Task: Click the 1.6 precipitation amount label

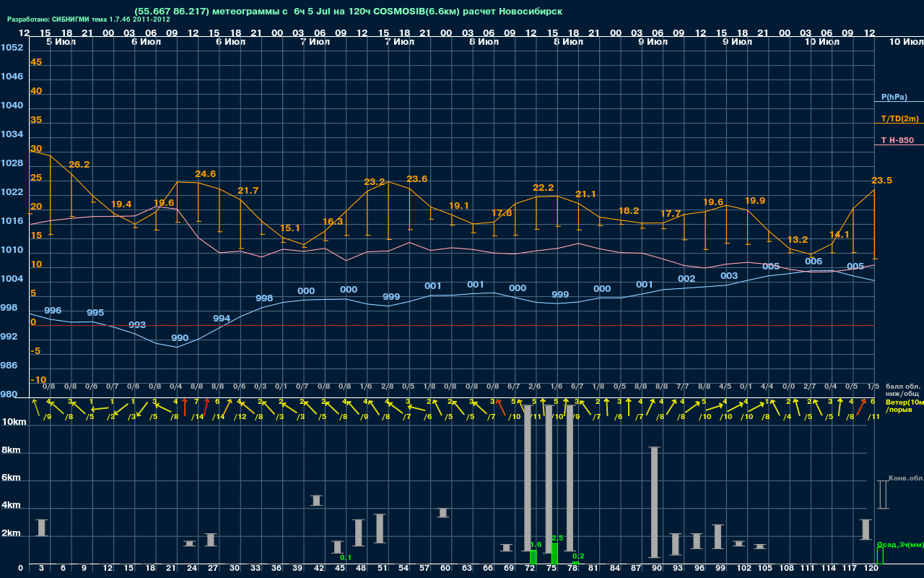Action: [536, 545]
